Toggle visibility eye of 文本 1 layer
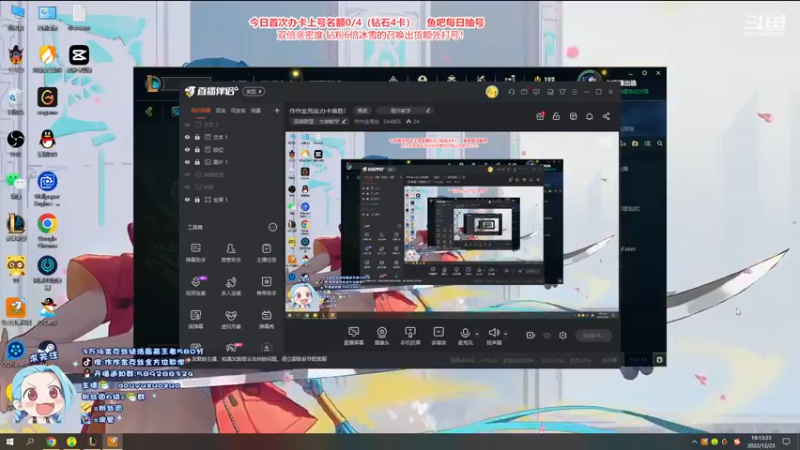This screenshot has width=800, height=450. pos(187,137)
